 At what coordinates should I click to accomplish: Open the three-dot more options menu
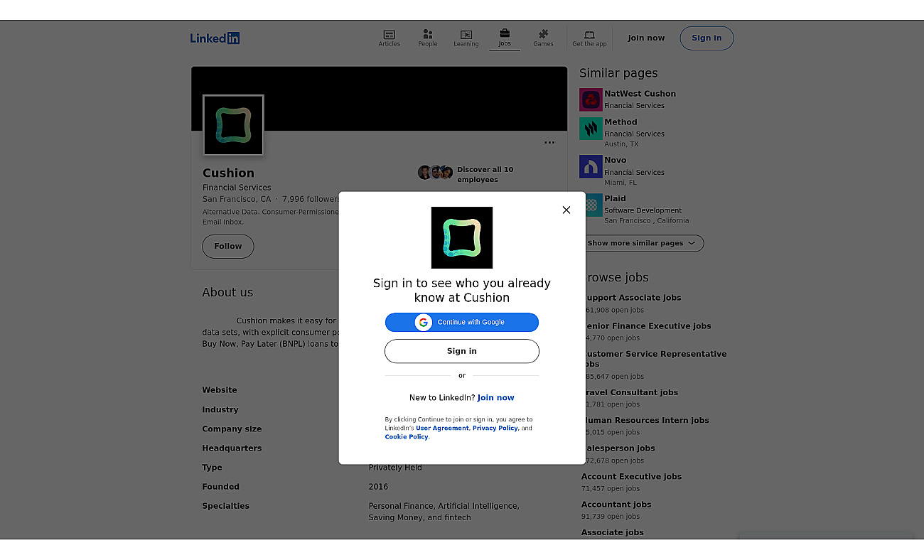(x=549, y=142)
